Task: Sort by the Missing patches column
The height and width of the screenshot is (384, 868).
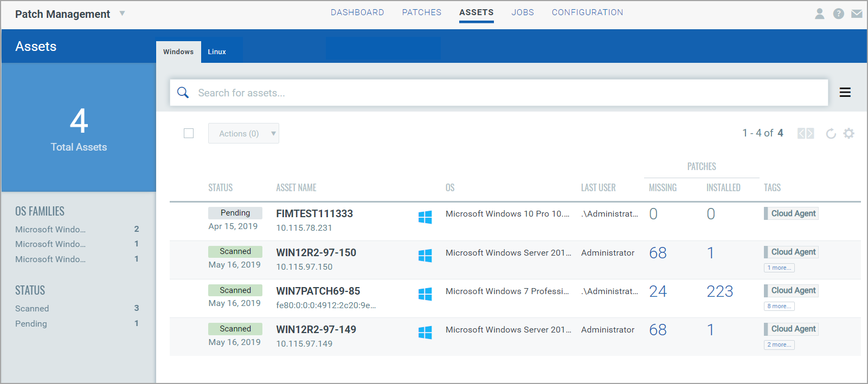Action: [663, 187]
